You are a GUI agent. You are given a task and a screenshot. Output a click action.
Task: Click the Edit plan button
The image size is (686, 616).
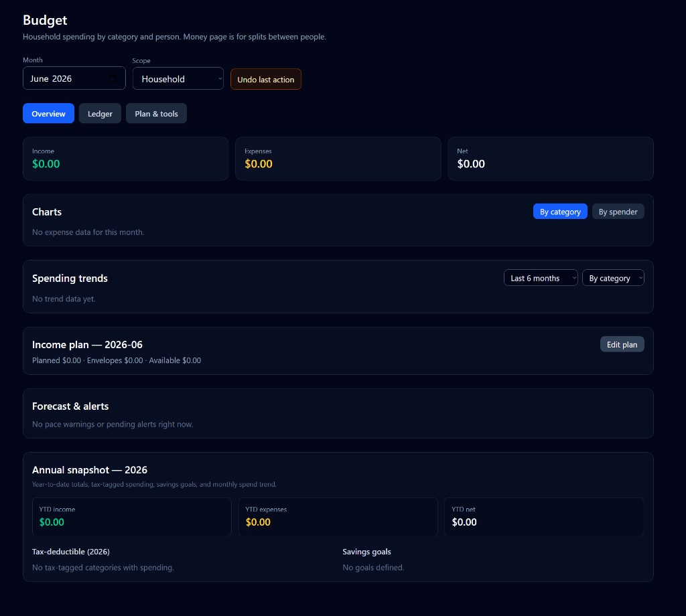[622, 345]
